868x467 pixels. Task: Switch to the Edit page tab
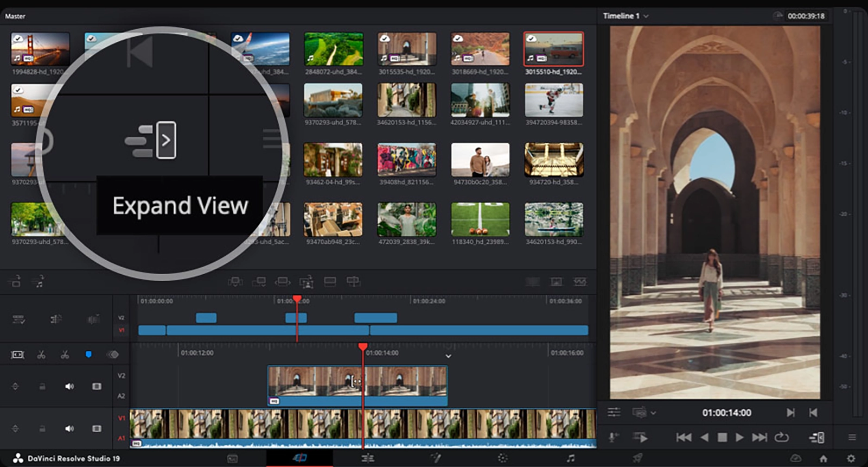pos(368,458)
